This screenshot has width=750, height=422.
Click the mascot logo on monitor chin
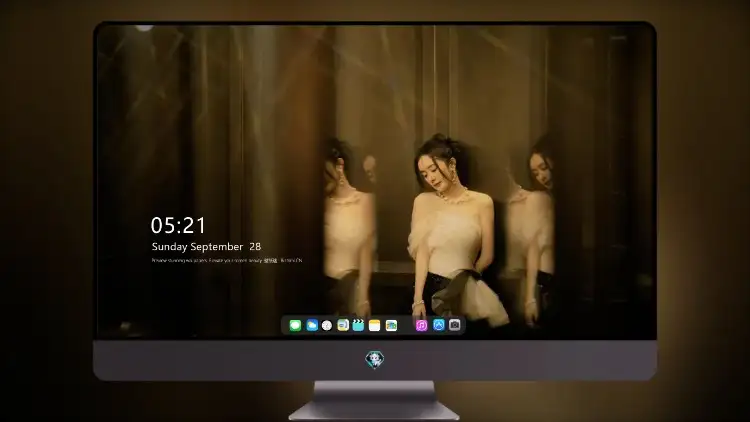pyautogui.click(x=375, y=360)
